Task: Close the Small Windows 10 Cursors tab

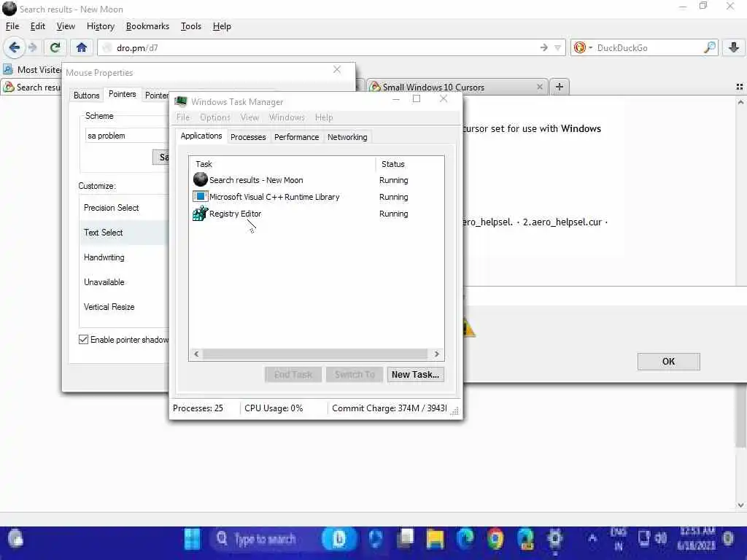Action: [539, 87]
